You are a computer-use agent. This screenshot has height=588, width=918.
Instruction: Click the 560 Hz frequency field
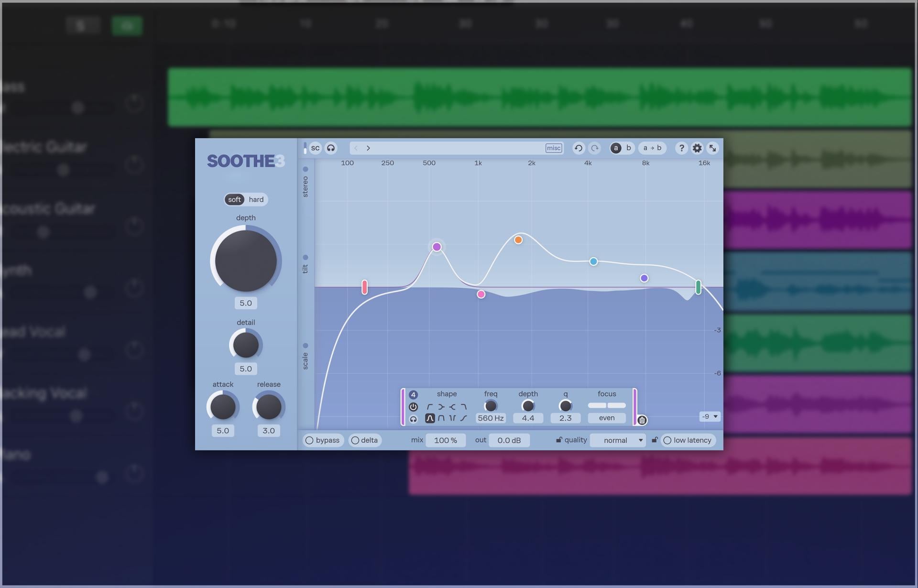pos(491,418)
